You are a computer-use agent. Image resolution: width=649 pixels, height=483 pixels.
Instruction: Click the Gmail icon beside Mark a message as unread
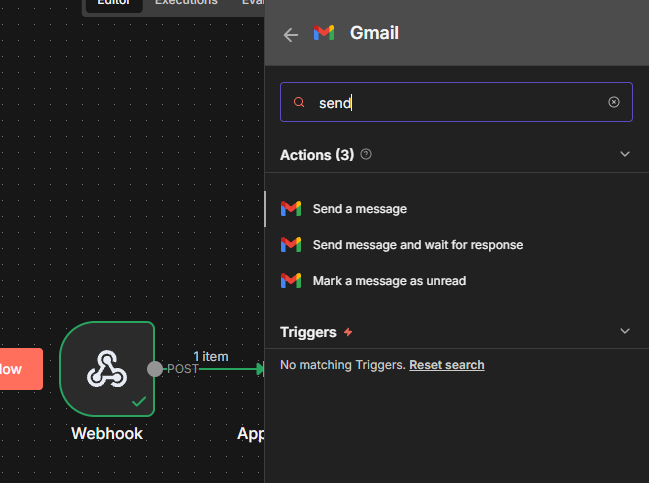point(291,281)
